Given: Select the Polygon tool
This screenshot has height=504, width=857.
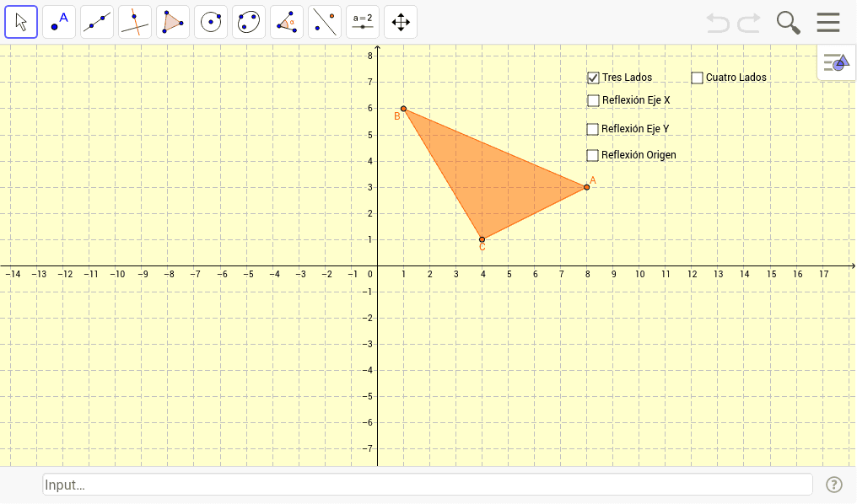Looking at the screenshot, I should tap(173, 23).
